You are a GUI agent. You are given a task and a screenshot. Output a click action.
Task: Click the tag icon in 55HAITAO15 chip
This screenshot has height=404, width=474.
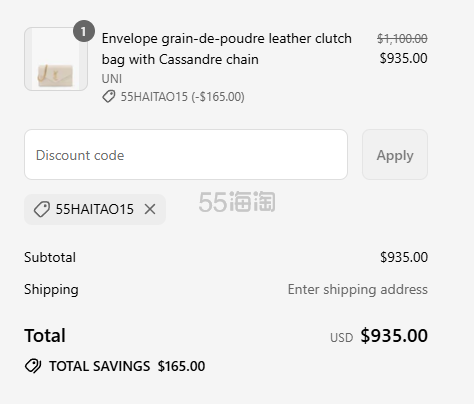tap(42, 209)
